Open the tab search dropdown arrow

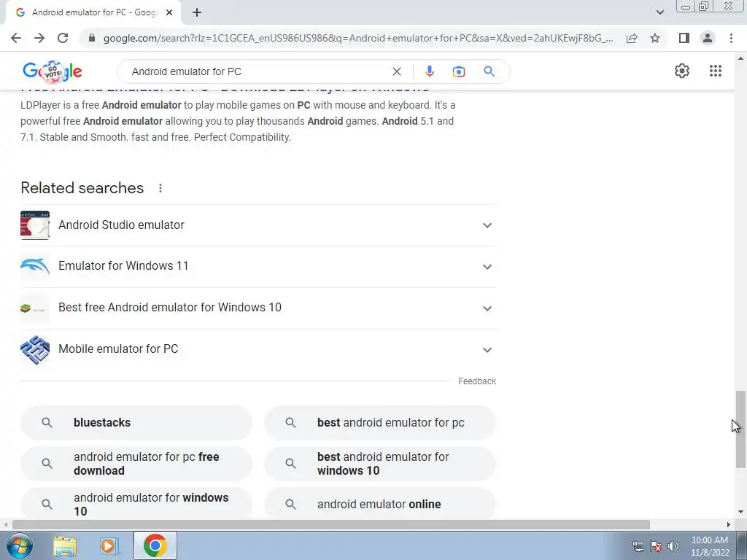659,12
